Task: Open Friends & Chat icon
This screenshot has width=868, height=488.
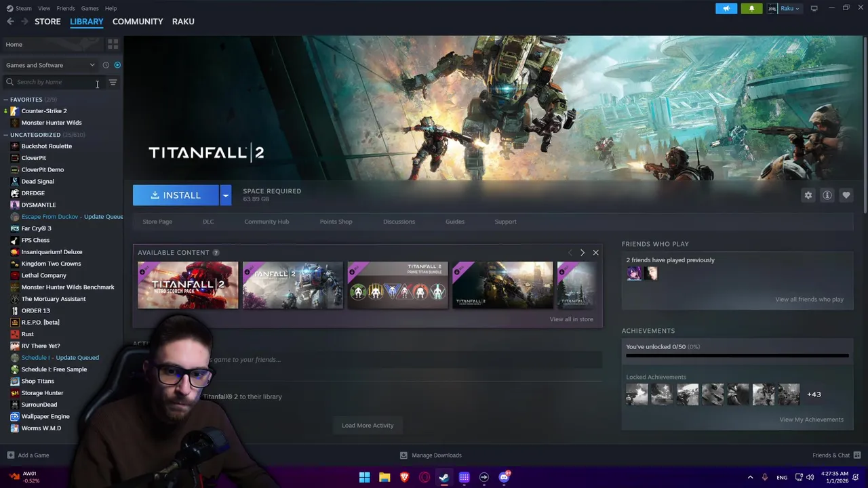Action: (x=857, y=455)
